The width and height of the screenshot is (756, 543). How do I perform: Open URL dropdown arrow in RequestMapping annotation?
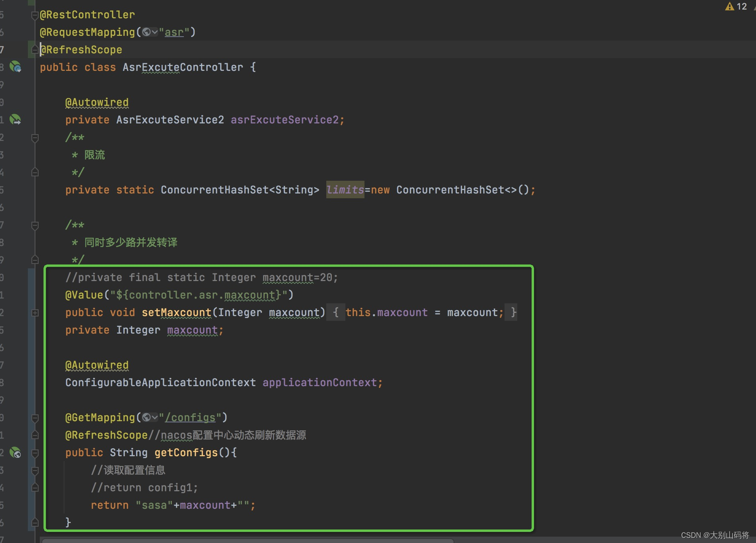(155, 32)
